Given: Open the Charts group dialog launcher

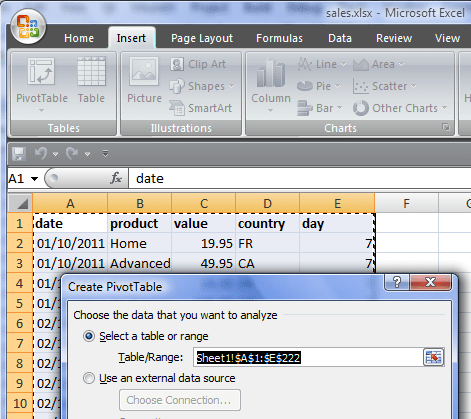Looking at the screenshot, I should point(446,127).
